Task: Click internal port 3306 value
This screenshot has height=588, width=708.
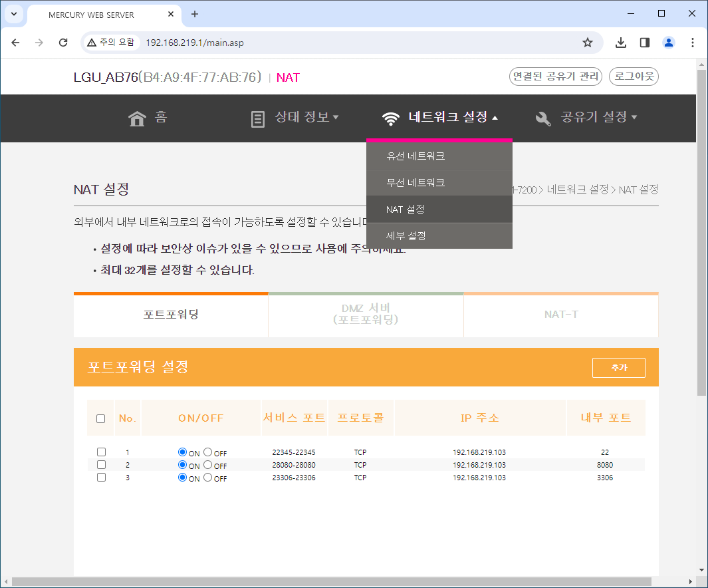Action: pyautogui.click(x=605, y=478)
